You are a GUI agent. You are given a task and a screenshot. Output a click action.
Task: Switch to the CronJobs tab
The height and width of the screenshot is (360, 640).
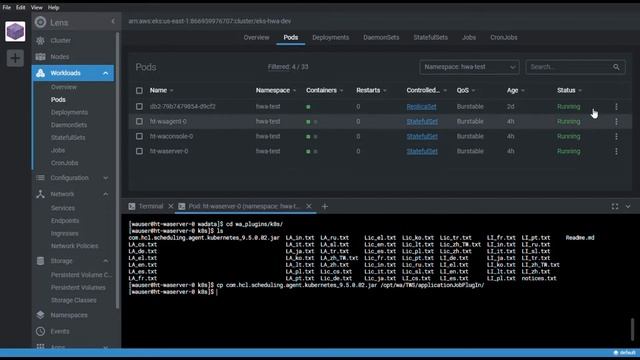[x=504, y=38]
